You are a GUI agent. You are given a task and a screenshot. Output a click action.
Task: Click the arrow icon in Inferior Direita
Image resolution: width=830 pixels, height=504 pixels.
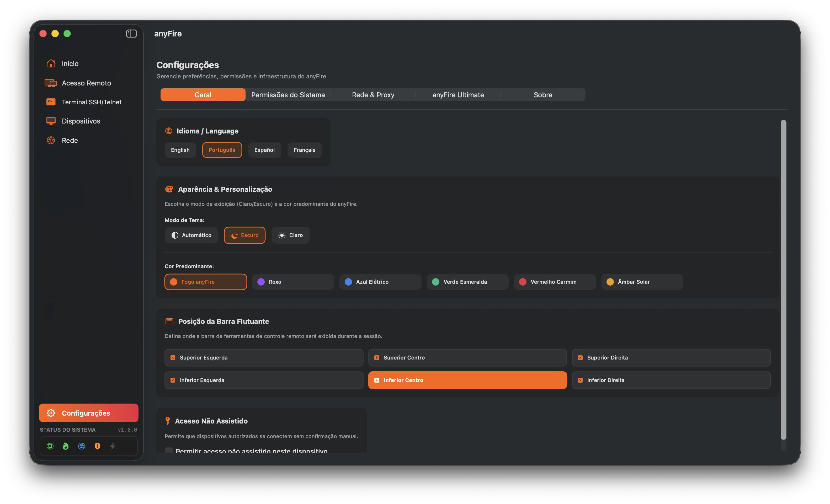[x=580, y=380]
